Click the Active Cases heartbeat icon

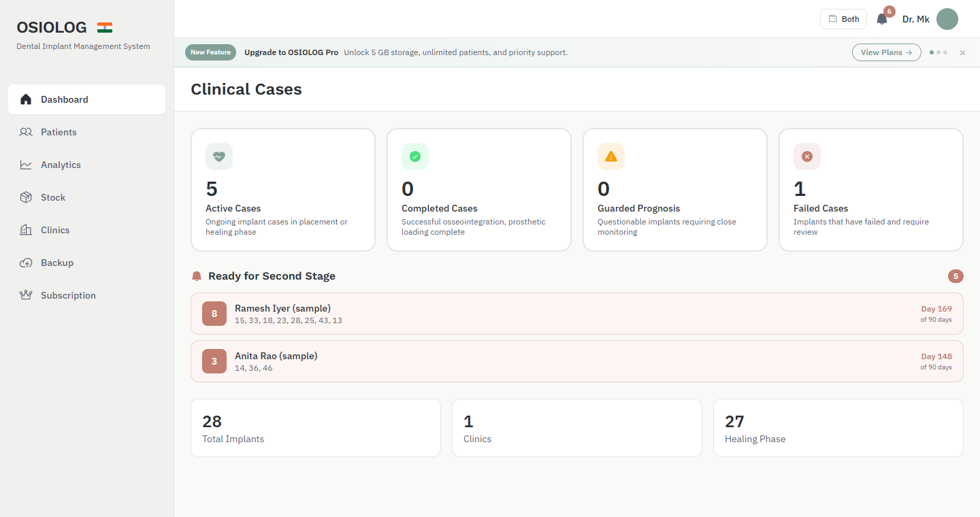click(x=219, y=156)
